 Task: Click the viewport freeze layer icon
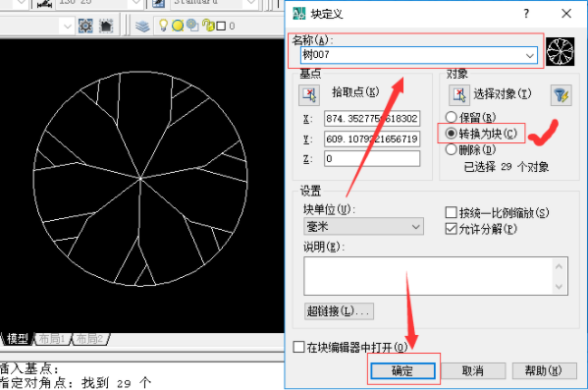click(192, 26)
